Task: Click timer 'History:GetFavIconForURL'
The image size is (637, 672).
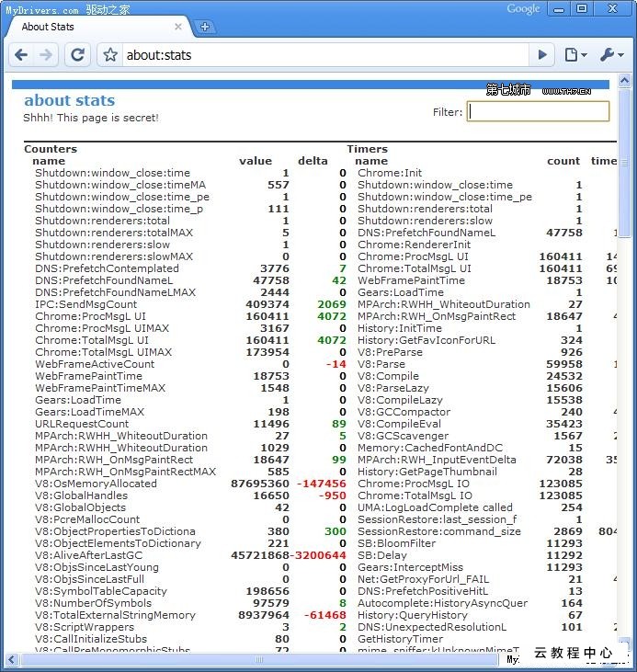Action: coord(427,340)
